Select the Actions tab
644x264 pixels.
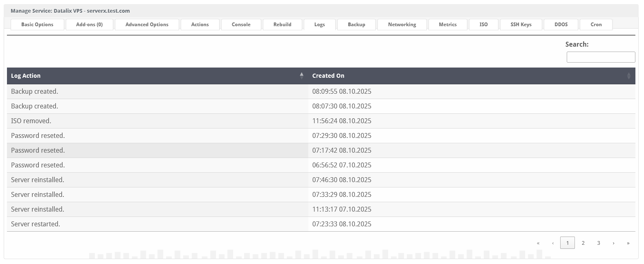click(x=200, y=25)
